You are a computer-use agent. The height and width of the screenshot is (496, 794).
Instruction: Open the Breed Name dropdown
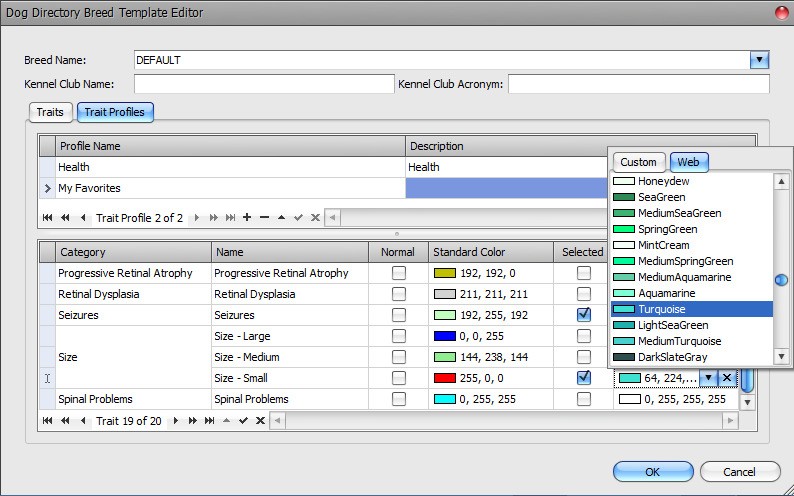click(759, 60)
